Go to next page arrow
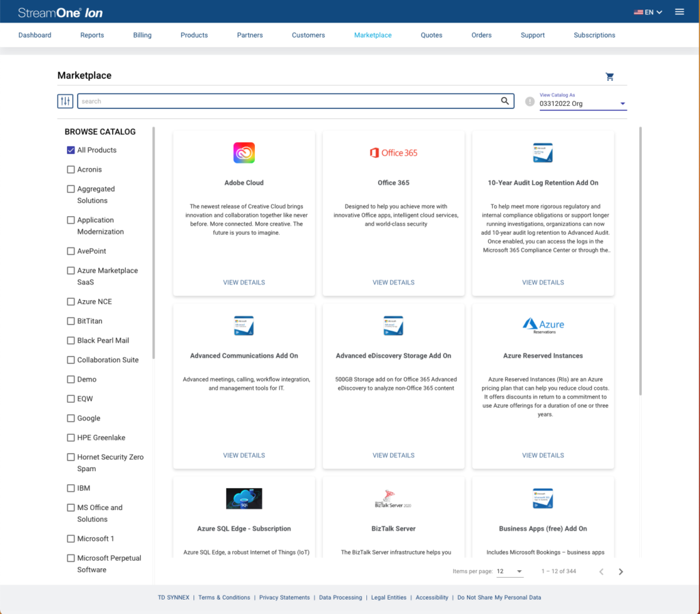Screen dimensions: 700x614 click(x=621, y=572)
